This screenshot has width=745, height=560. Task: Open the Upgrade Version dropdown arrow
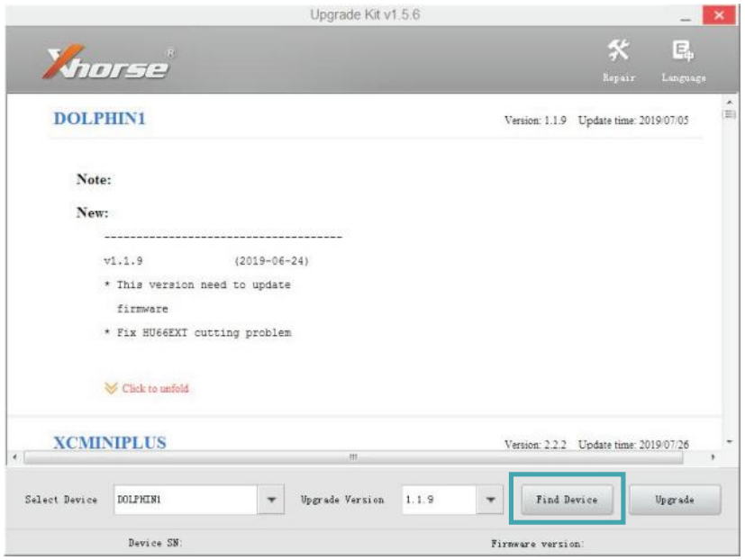[x=490, y=499]
